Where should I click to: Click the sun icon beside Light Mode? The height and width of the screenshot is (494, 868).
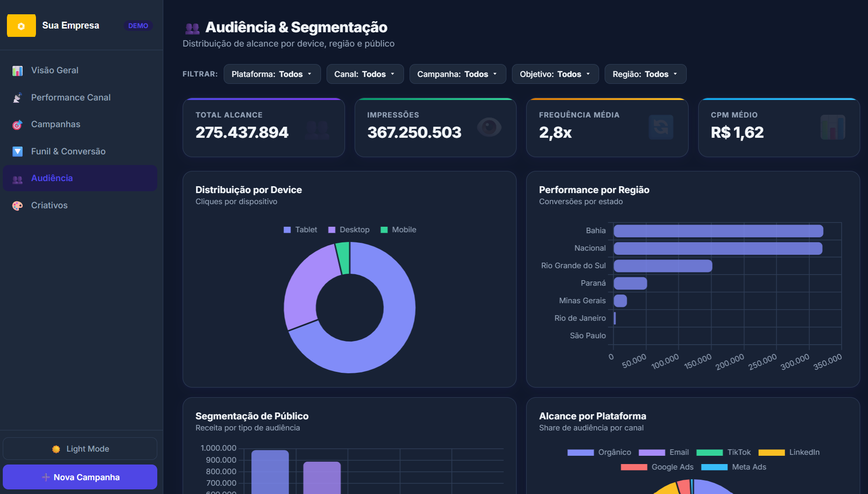click(56, 449)
